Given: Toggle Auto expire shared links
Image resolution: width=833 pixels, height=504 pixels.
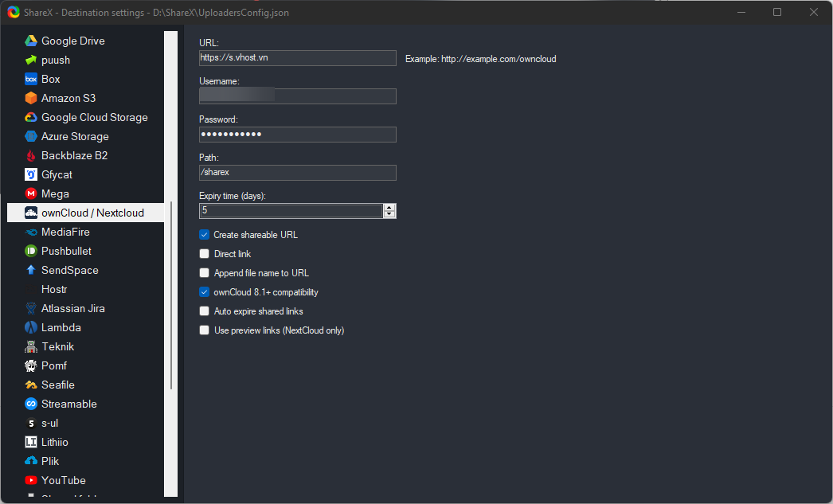Looking at the screenshot, I should (205, 311).
